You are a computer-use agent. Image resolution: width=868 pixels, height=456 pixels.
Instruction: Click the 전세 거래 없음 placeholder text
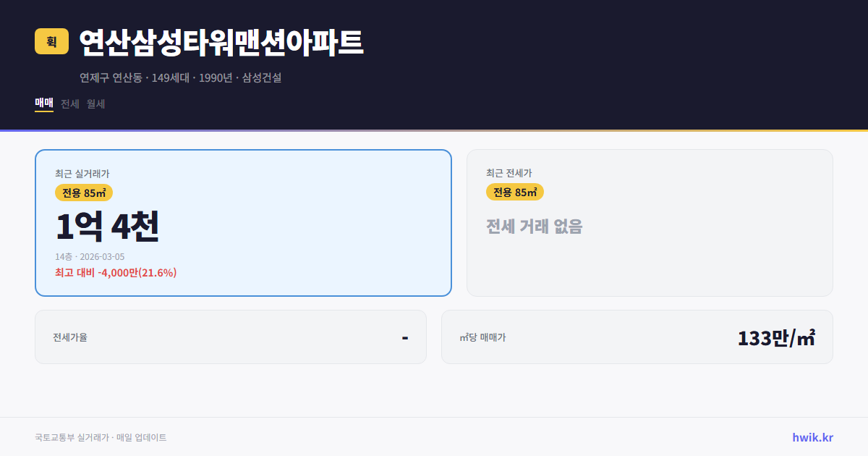coord(535,227)
